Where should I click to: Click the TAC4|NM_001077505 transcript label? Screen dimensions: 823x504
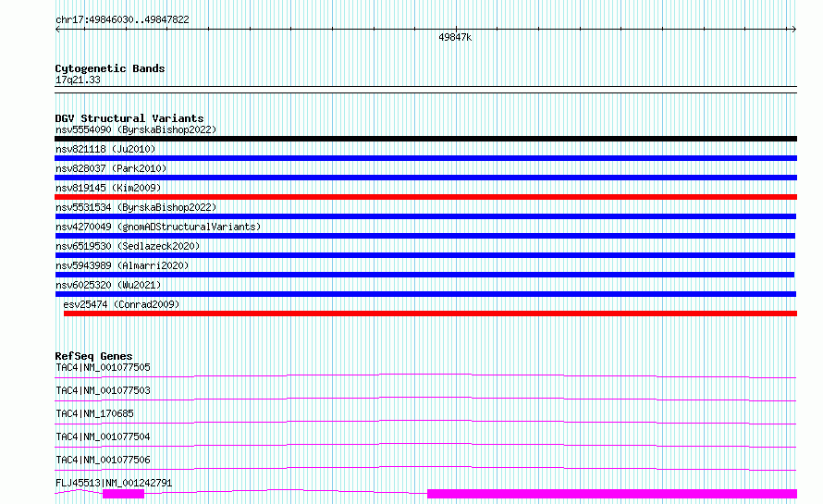103,367
